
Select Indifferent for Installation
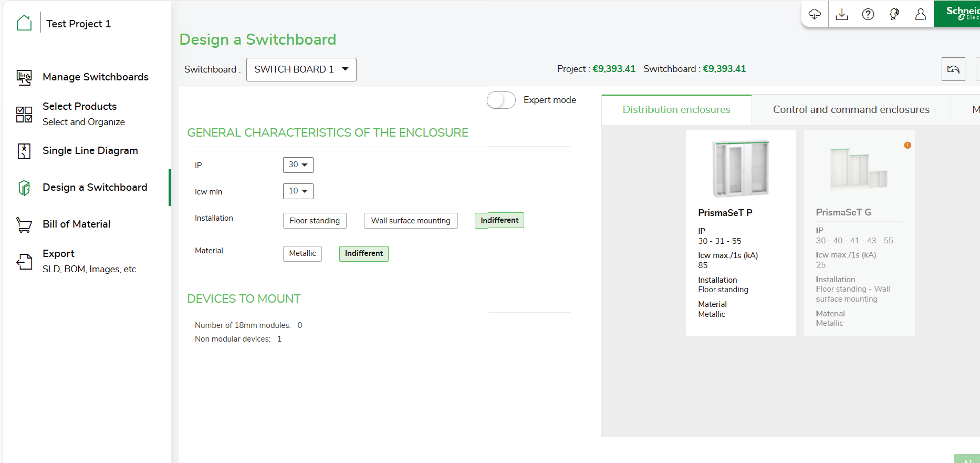[x=499, y=220]
